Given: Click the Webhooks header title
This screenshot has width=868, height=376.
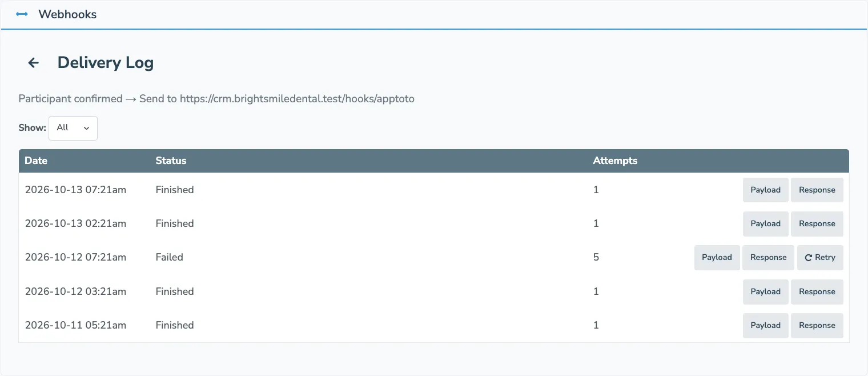Looking at the screenshot, I should coord(67,14).
